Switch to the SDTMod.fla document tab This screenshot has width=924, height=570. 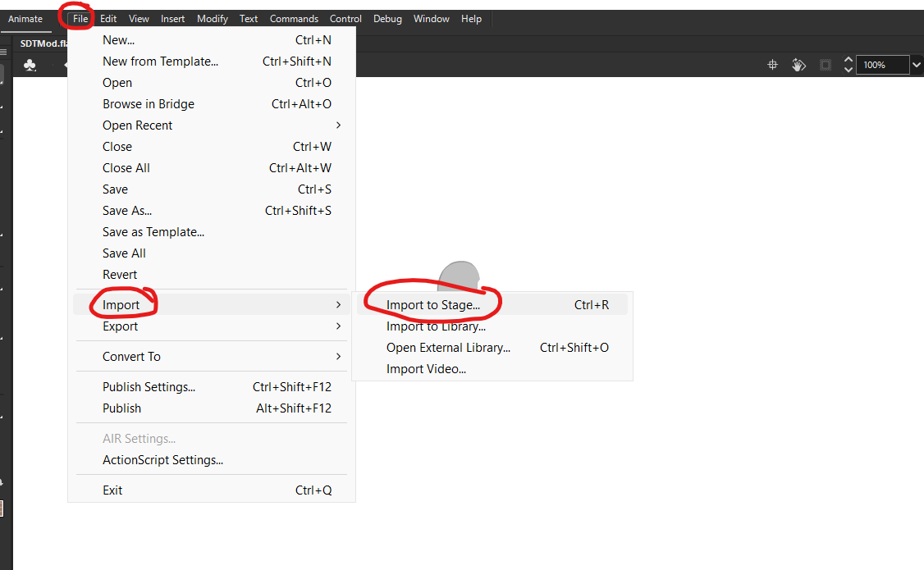click(43, 43)
